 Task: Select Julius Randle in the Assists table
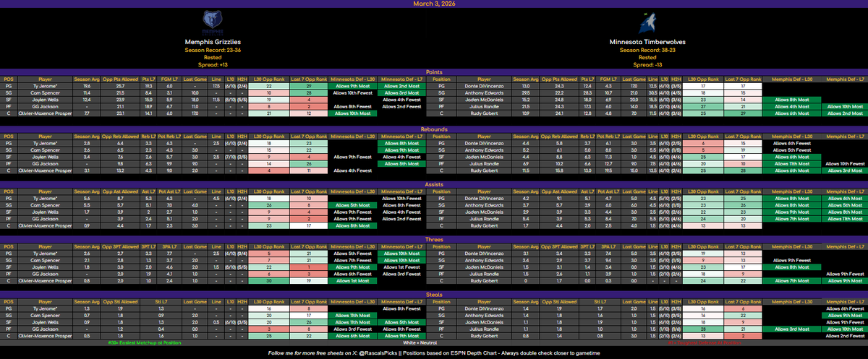pyautogui.click(x=485, y=220)
